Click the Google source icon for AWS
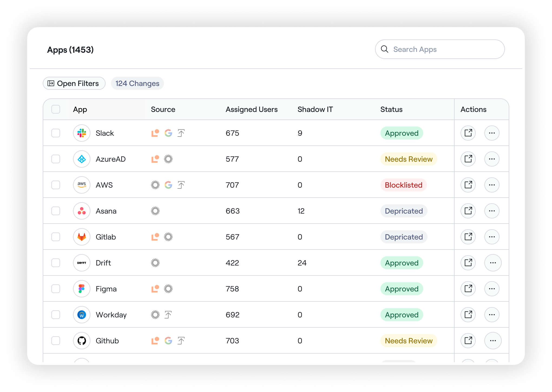Viewport: 552px width, 392px height. click(168, 185)
